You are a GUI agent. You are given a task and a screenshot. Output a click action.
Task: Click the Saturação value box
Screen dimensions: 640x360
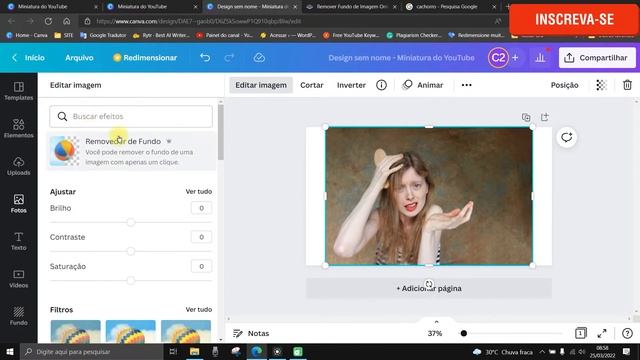[x=201, y=266]
